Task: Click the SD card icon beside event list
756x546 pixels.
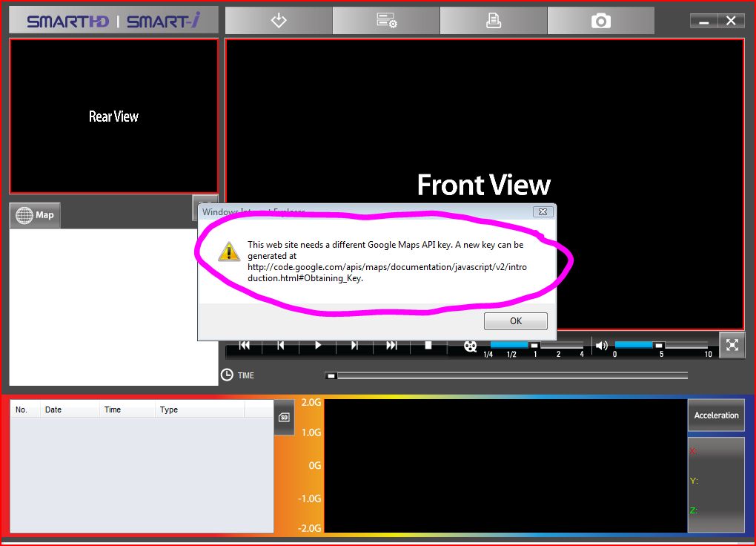Action: 283,418
